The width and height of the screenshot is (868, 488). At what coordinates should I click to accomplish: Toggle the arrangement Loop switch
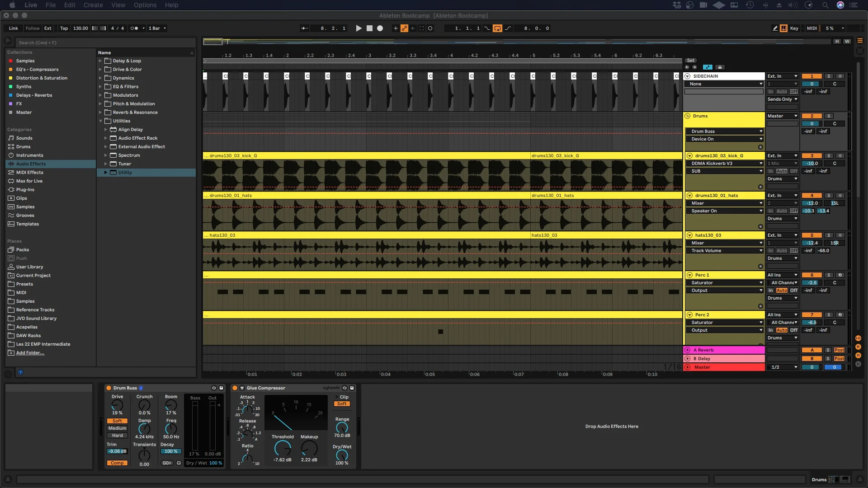pyautogui.click(x=497, y=28)
